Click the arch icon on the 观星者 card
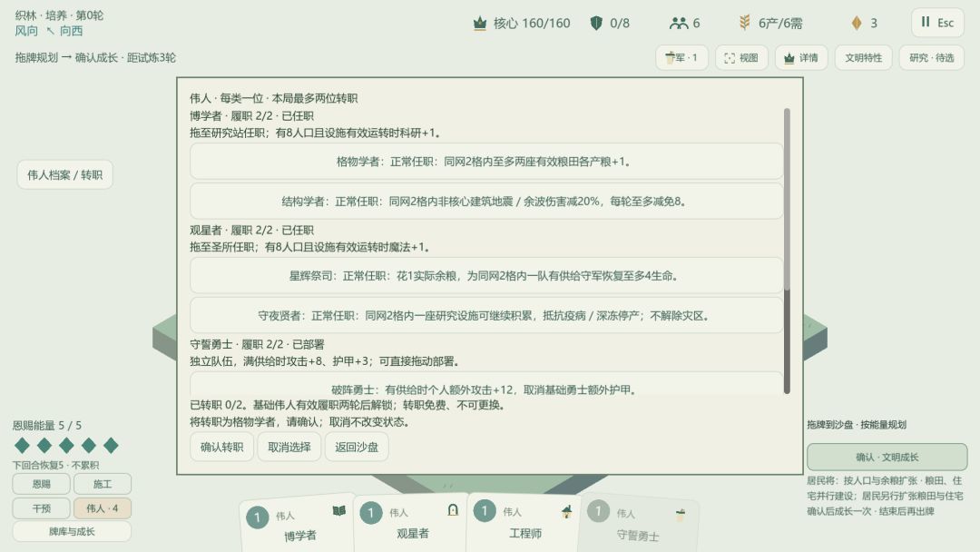980x552 pixels. coord(453,510)
